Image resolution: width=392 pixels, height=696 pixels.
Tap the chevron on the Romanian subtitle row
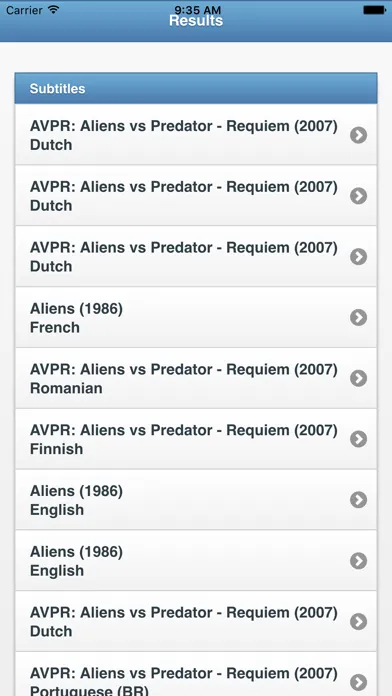pos(358,378)
